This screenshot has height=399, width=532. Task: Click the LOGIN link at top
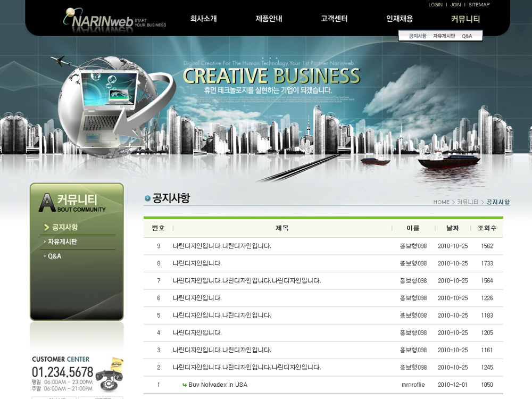435,5
